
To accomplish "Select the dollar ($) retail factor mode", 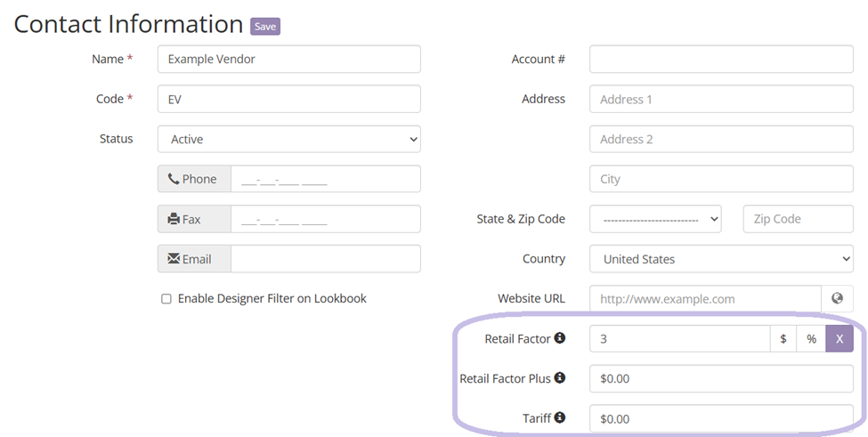I will pyautogui.click(x=783, y=339).
